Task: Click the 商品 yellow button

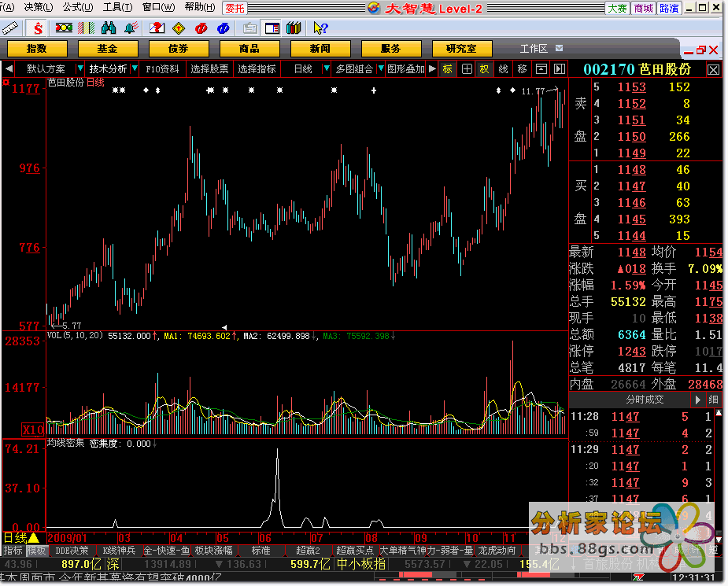Action: pos(249,49)
